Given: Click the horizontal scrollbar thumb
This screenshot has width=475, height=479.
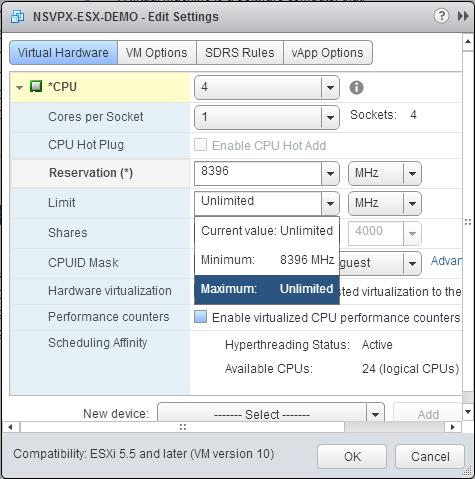Looking at the screenshot, I should (x=182, y=427).
